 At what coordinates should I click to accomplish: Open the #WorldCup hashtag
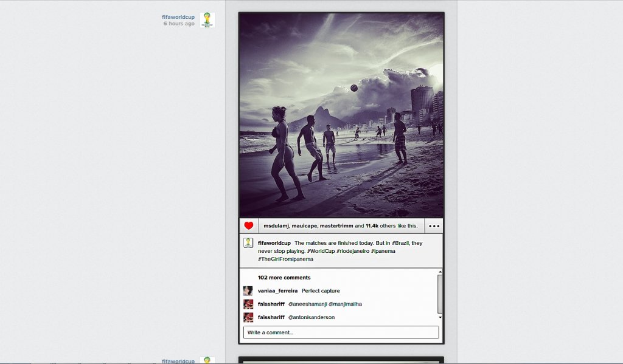tap(321, 251)
